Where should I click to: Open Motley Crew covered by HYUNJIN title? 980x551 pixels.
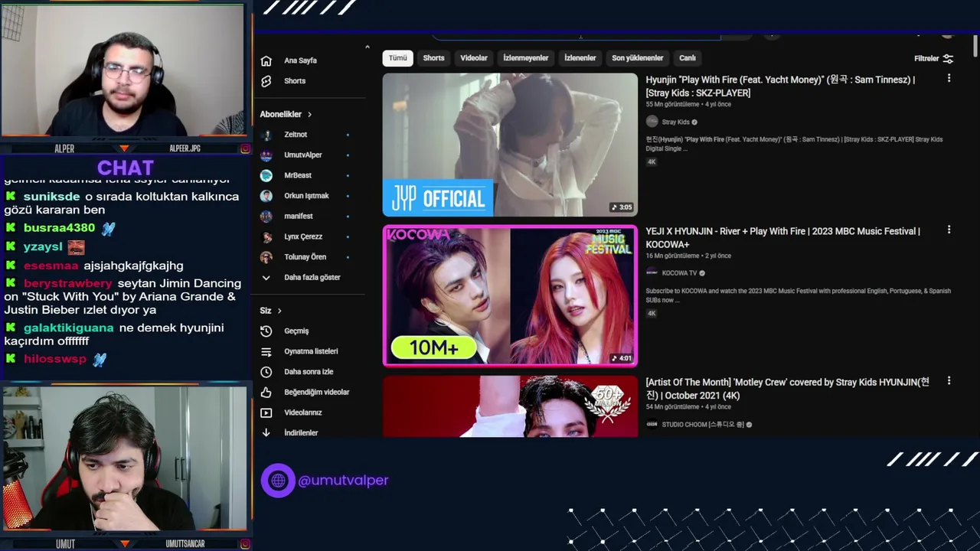tap(787, 389)
